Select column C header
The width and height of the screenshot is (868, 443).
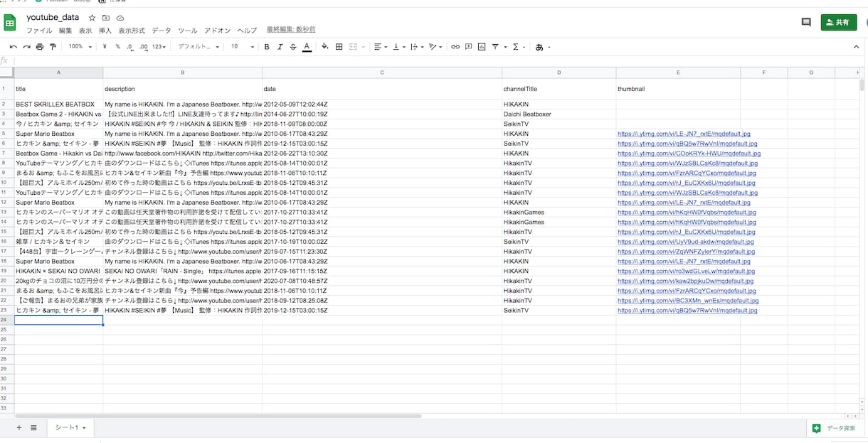382,73
